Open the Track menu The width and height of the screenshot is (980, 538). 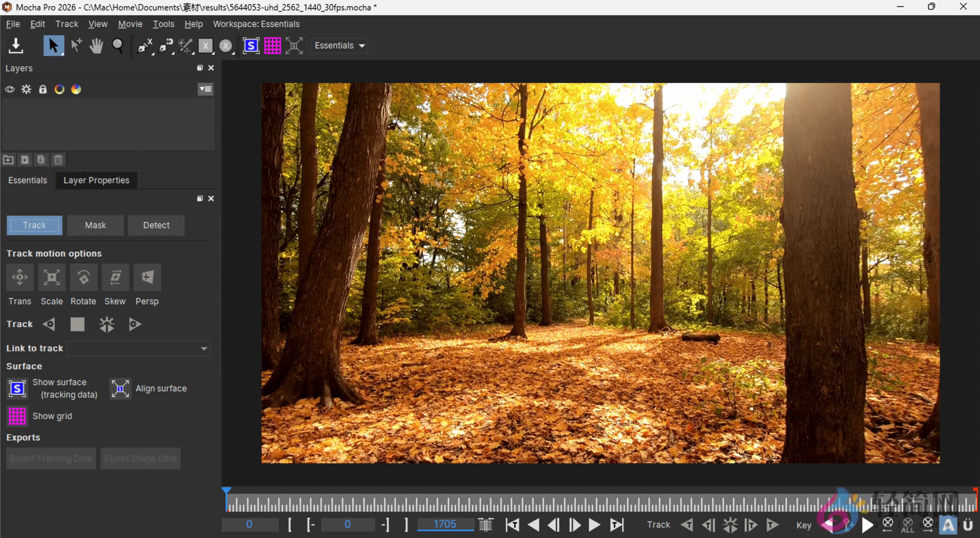tap(66, 24)
